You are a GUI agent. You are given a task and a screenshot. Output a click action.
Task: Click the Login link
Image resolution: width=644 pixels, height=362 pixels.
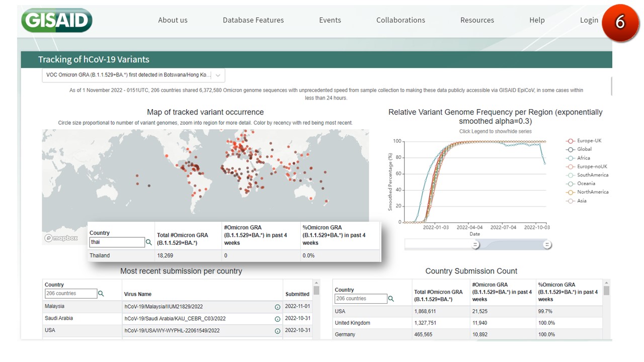coord(589,20)
